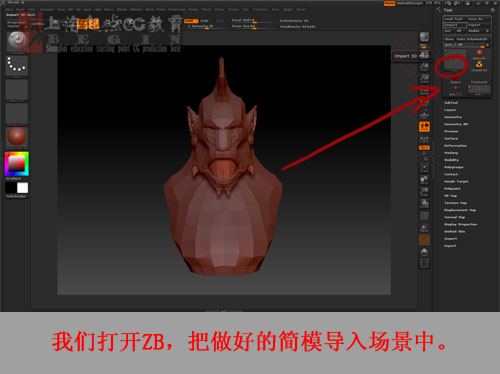Click the Make PolyMesh3D button

(x=472, y=39)
